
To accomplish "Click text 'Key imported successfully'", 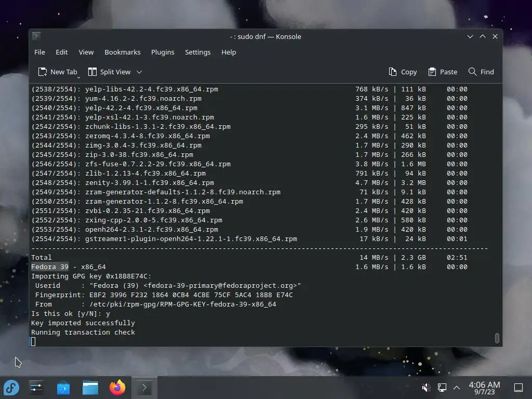I will point(83,323).
